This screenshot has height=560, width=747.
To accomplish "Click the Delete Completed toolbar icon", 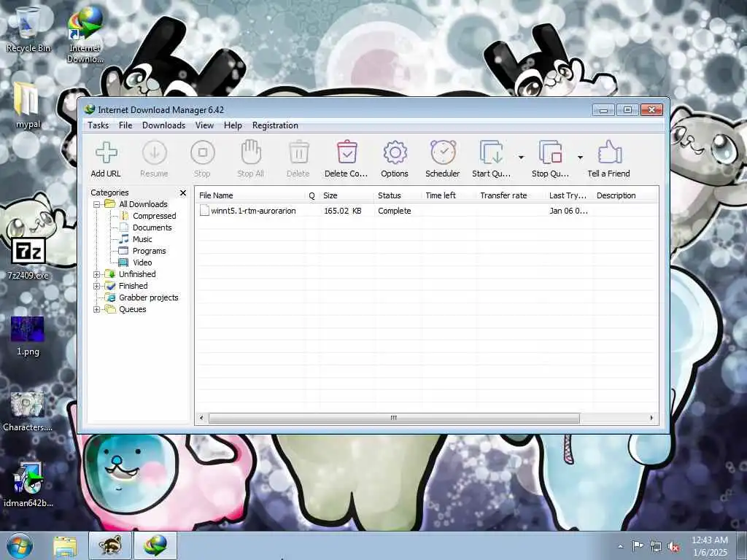I will 347,152.
